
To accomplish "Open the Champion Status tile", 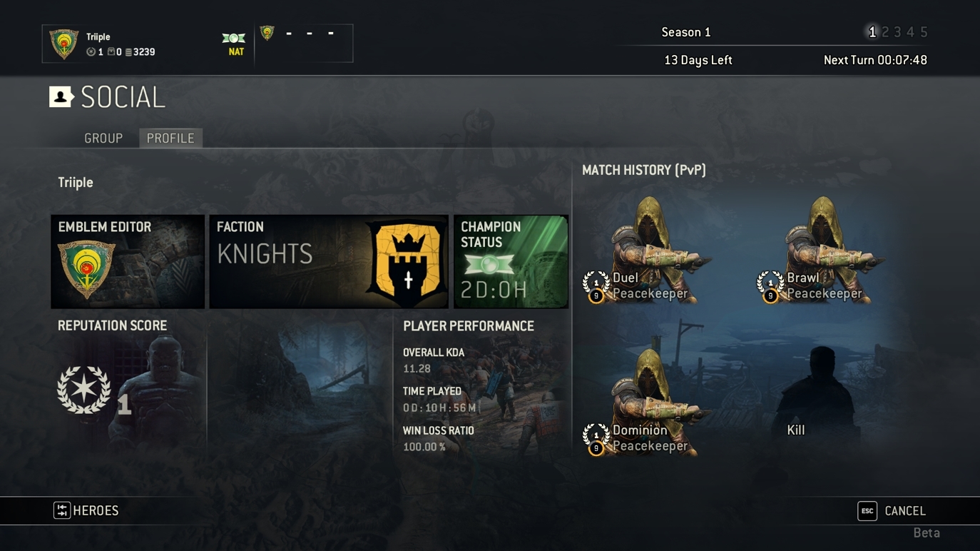I will pyautogui.click(x=511, y=261).
